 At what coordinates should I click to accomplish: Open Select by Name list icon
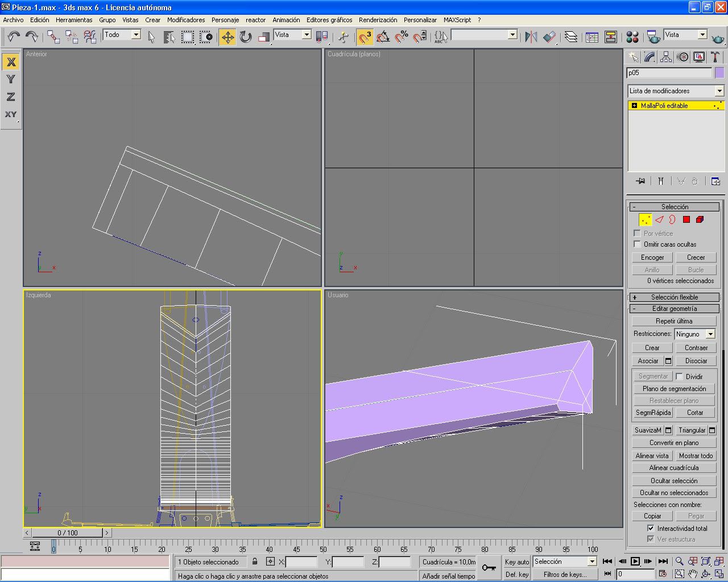(169, 37)
